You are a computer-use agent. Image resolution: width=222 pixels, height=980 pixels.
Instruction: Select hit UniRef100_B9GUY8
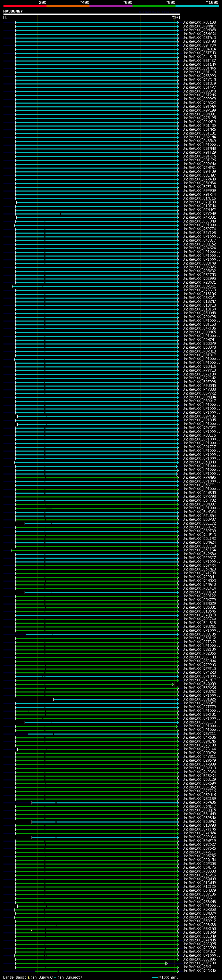(199, 91)
